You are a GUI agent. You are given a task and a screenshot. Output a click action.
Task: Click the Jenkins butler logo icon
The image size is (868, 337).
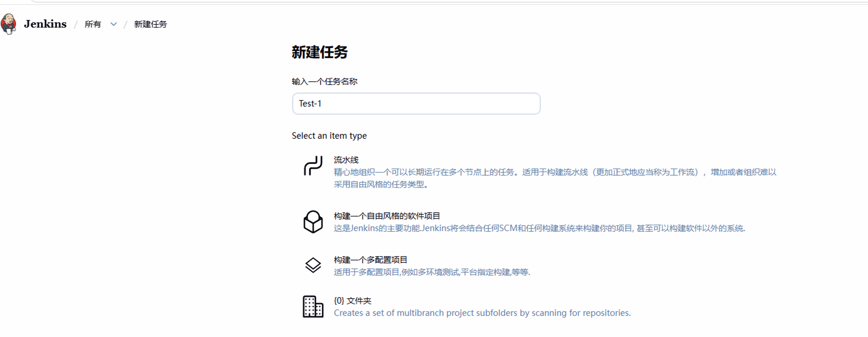coord(9,24)
